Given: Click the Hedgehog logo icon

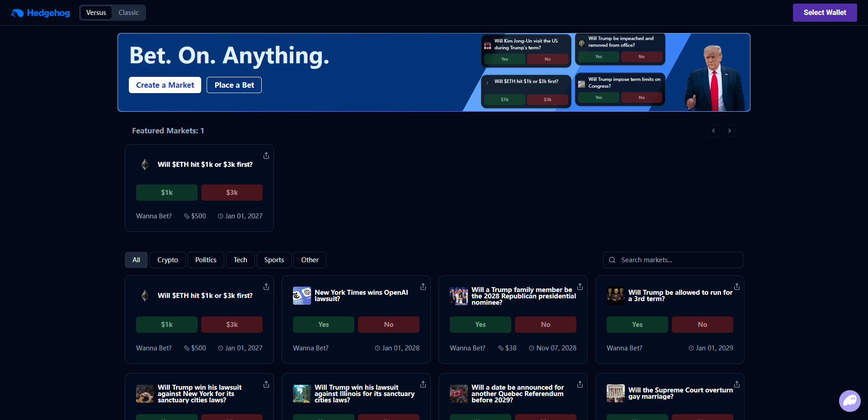Looking at the screenshot, I should [18, 13].
